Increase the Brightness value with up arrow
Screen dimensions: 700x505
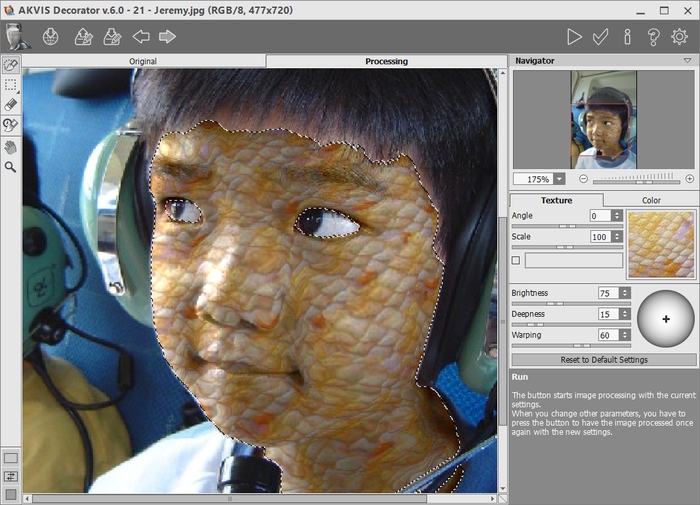tap(625, 290)
